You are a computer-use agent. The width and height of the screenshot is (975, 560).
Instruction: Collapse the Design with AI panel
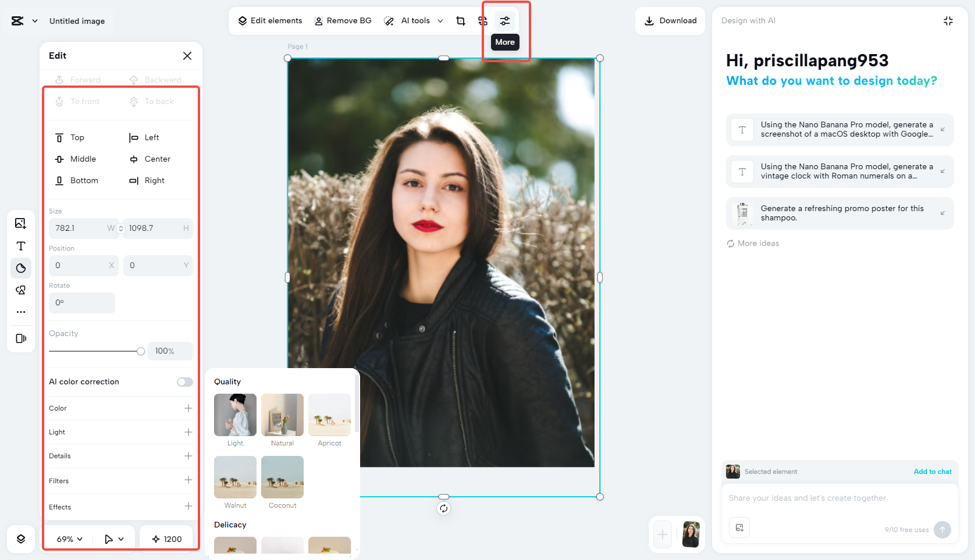[948, 21]
